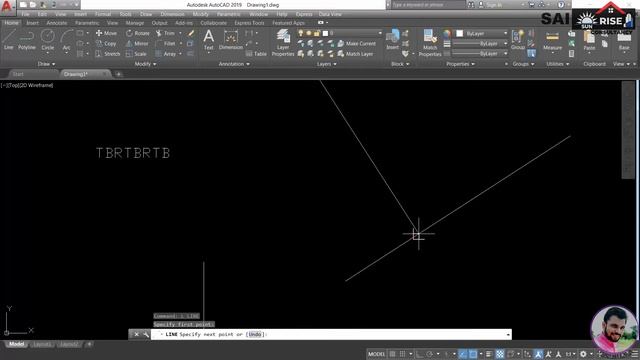Screen dimensions: 640x360
Task: Click the command line input field
Action: (331, 334)
